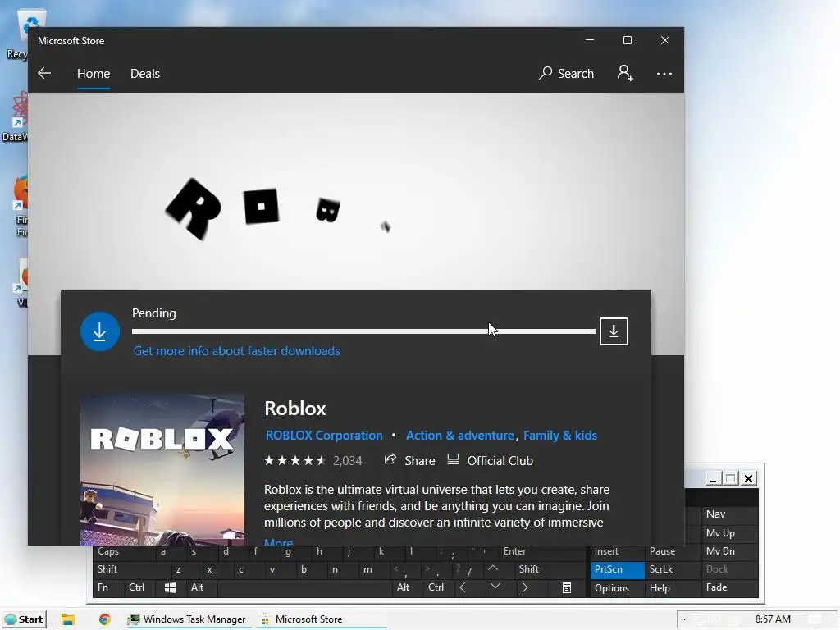Viewport: 840px width, 630px height.
Task: Open downloads and updates square button
Action: pos(614,331)
